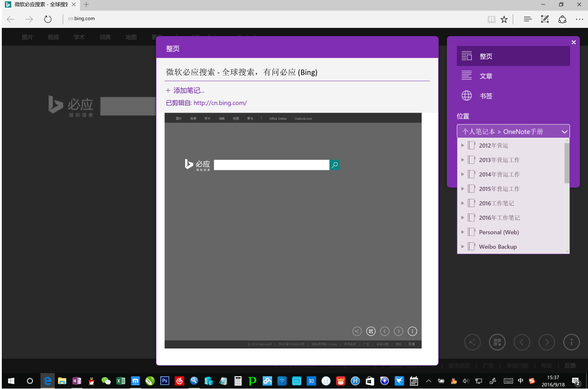Open Cortana search circle on taskbar
The width and height of the screenshot is (588, 389).
coord(30,381)
